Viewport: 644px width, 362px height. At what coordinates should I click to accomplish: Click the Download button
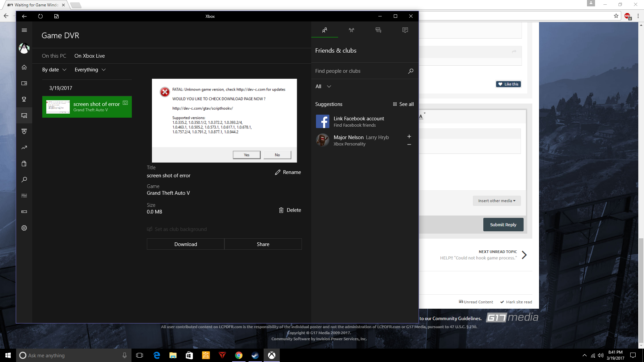pyautogui.click(x=185, y=244)
